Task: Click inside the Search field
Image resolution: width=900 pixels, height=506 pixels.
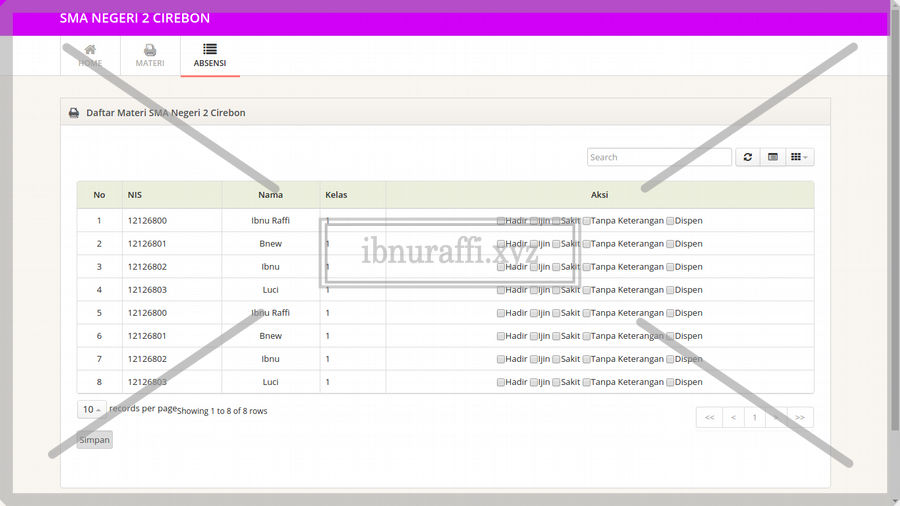Action: click(x=659, y=157)
